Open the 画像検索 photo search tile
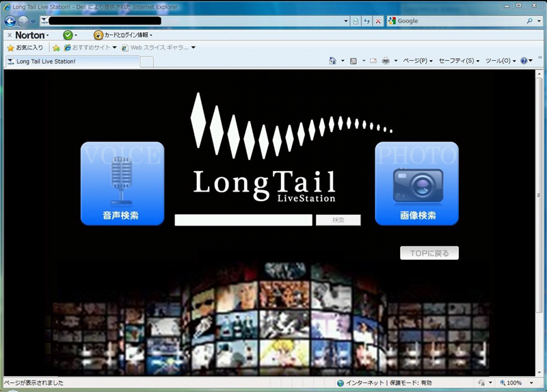 (416, 183)
